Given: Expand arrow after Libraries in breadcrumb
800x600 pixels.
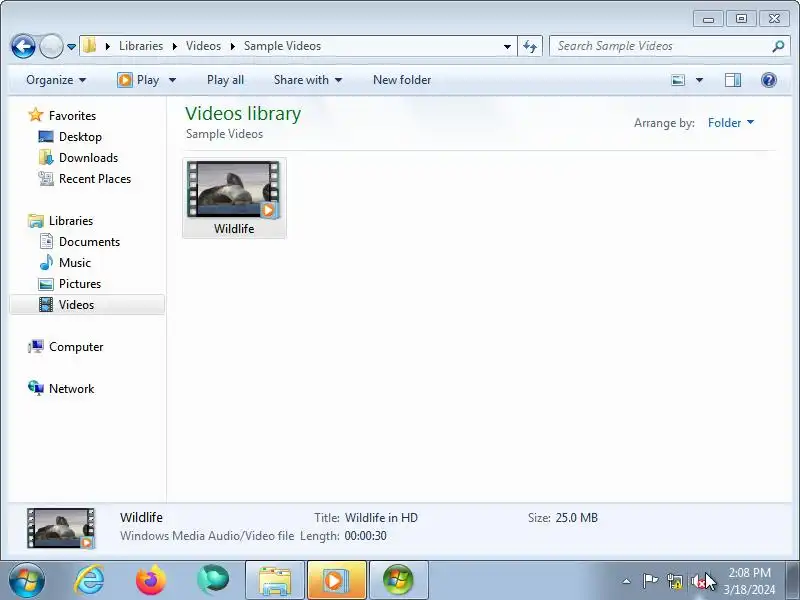Looking at the screenshot, I should 174,46.
